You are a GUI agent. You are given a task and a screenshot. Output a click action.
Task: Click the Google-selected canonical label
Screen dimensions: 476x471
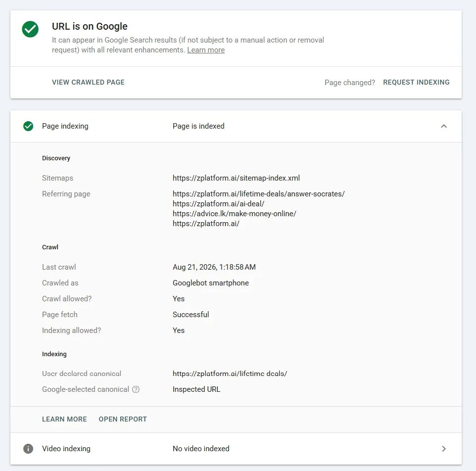pyautogui.click(x=86, y=389)
